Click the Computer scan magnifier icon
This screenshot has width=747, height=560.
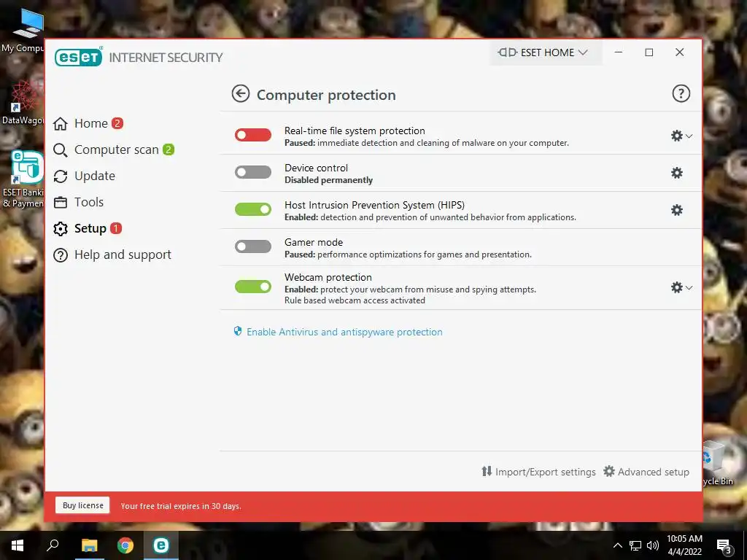[x=61, y=150]
